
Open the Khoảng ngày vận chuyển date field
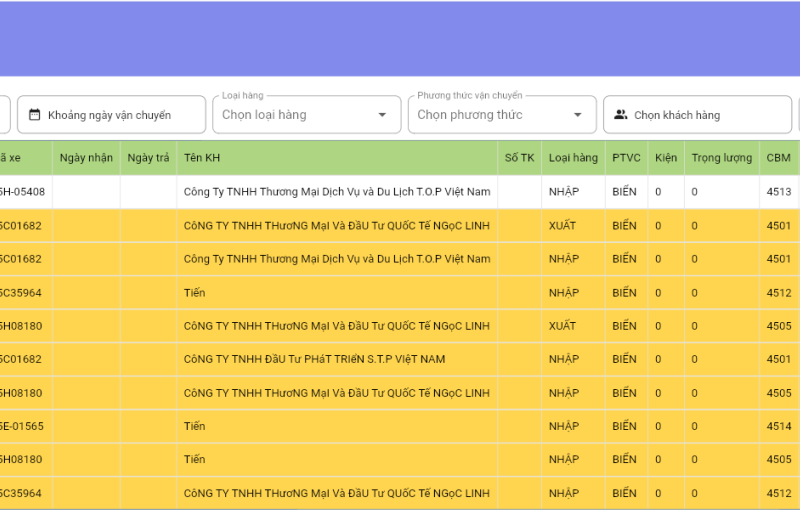click(110, 115)
